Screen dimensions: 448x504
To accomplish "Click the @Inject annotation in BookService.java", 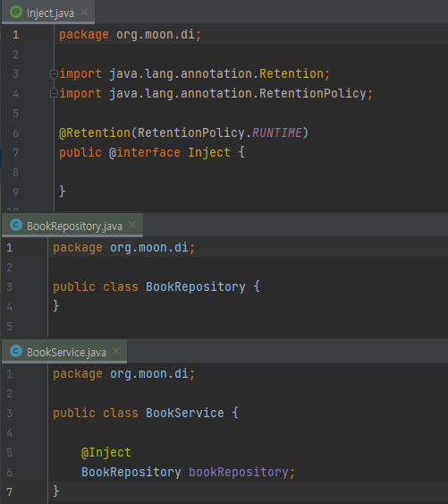I will (x=106, y=453).
